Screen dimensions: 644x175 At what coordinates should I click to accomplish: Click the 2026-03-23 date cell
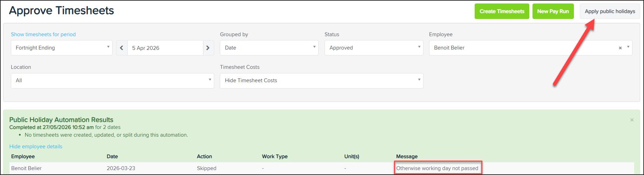121,168
